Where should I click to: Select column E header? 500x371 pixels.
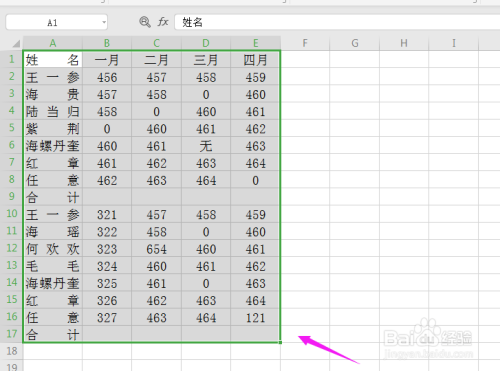(255, 43)
